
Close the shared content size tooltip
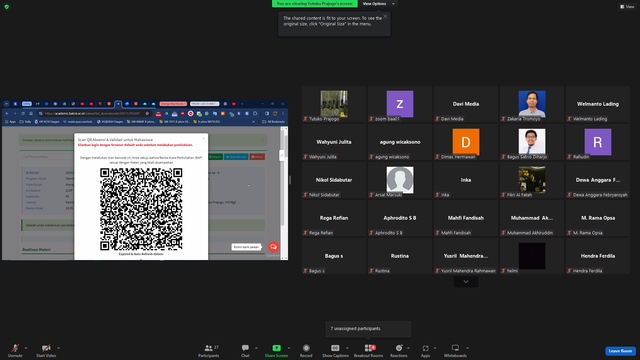[x=385, y=16]
